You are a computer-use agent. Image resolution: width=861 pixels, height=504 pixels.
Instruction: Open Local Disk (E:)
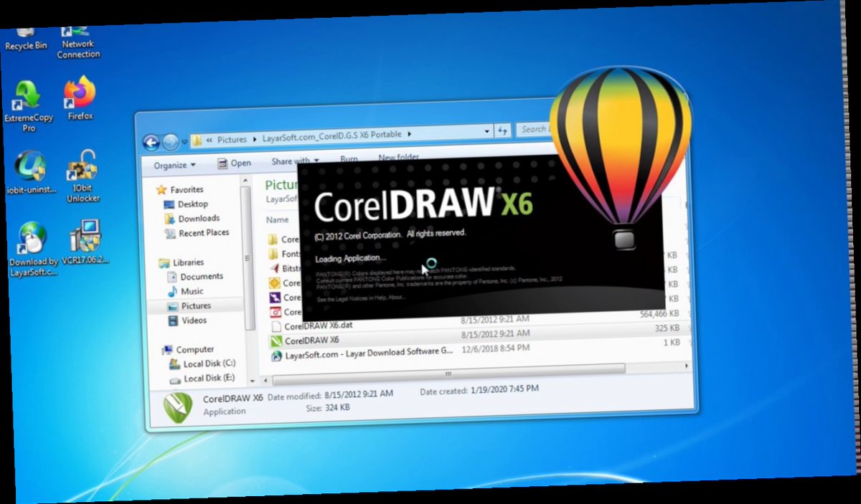click(202, 379)
